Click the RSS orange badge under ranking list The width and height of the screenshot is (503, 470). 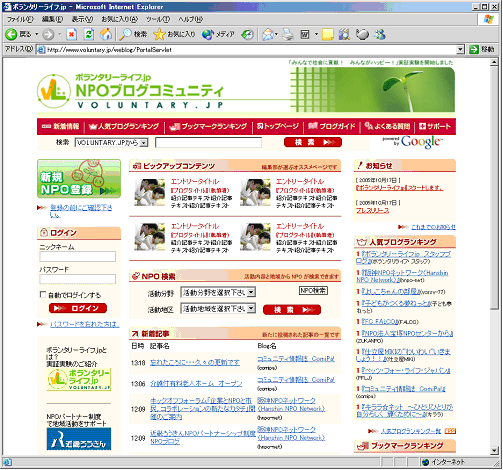pos(450,431)
